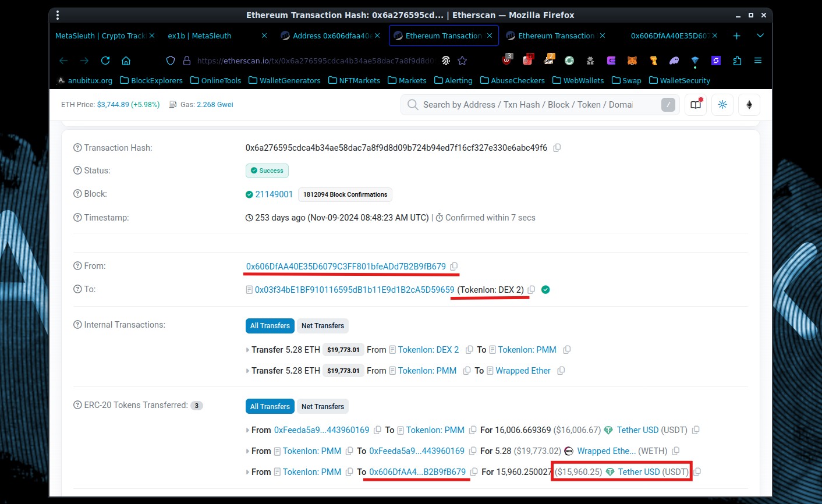Open the Firefox hamburger menu
The width and height of the screenshot is (822, 504).
tap(758, 61)
